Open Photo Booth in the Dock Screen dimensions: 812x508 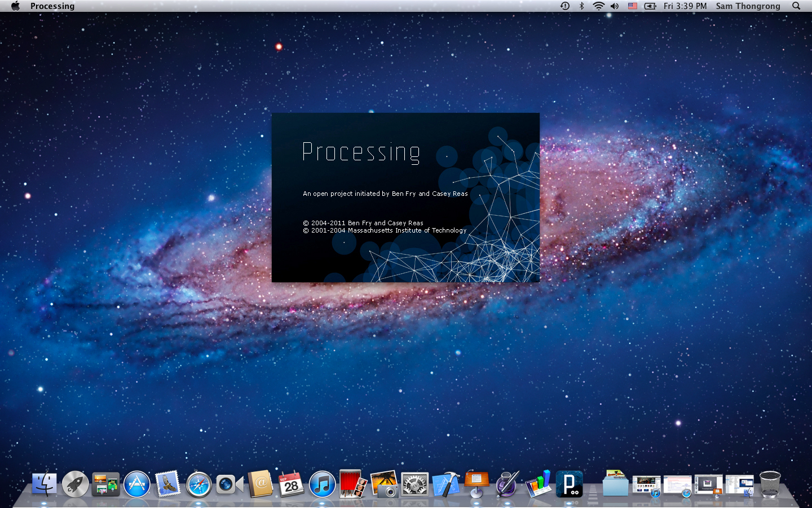pyautogui.click(x=353, y=484)
